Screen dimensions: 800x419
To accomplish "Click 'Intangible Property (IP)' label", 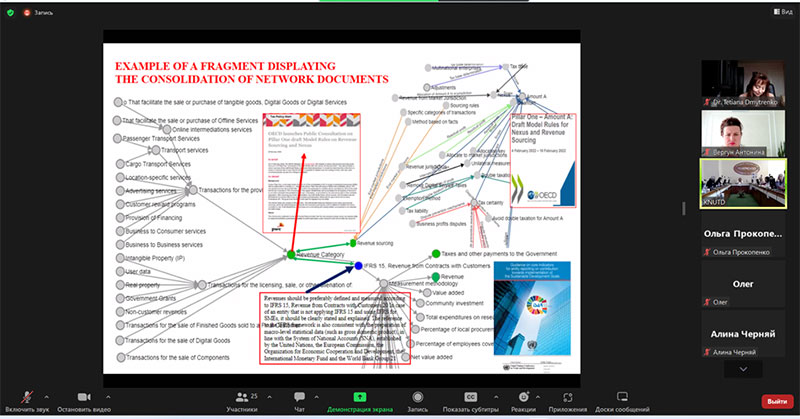I will 155,258.
